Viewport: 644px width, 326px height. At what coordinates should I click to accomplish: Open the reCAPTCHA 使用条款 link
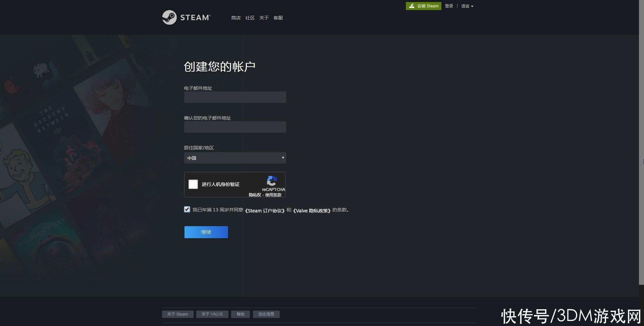point(273,195)
